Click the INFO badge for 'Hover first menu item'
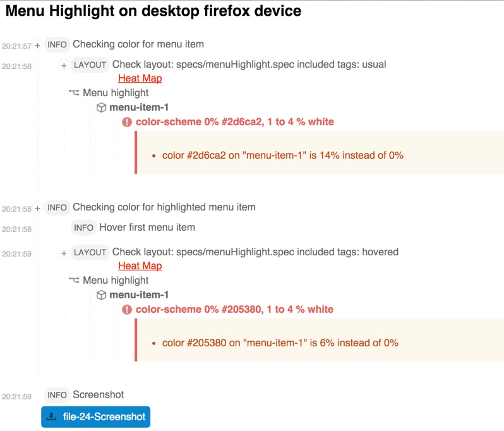504x431 pixels. pos(83,228)
